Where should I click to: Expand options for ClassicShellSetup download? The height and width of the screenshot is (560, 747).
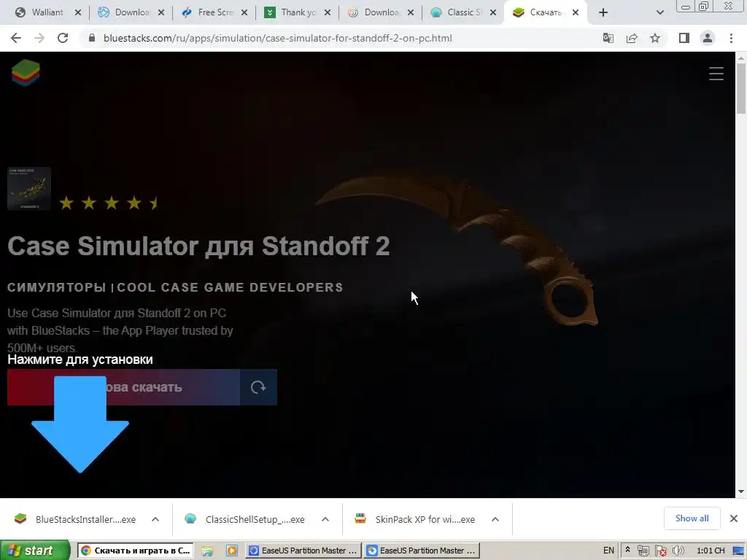pos(325,519)
